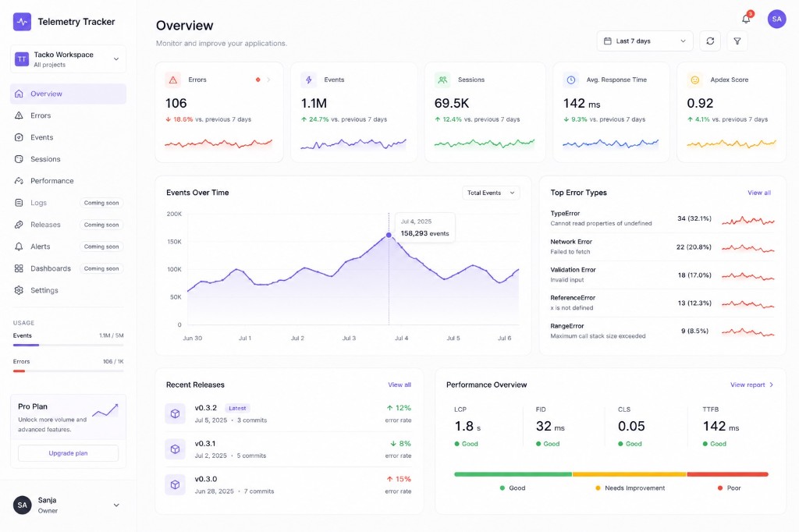
Task: Open the Total Events chart dropdown
Action: (x=491, y=193)
